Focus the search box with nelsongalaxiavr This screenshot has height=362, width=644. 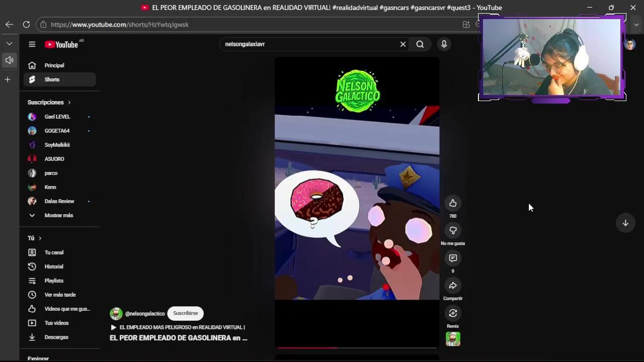[x=309, y=44]
